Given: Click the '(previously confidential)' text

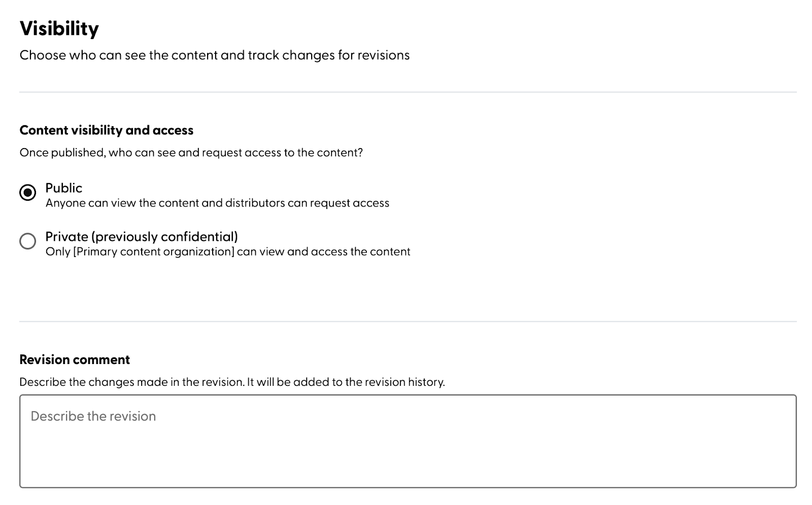Looking at the screenshot, I should click(x=164, y=237).
